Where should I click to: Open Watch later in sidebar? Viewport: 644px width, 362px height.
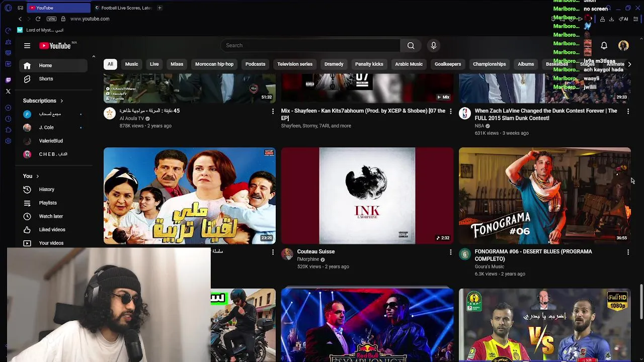53,216
